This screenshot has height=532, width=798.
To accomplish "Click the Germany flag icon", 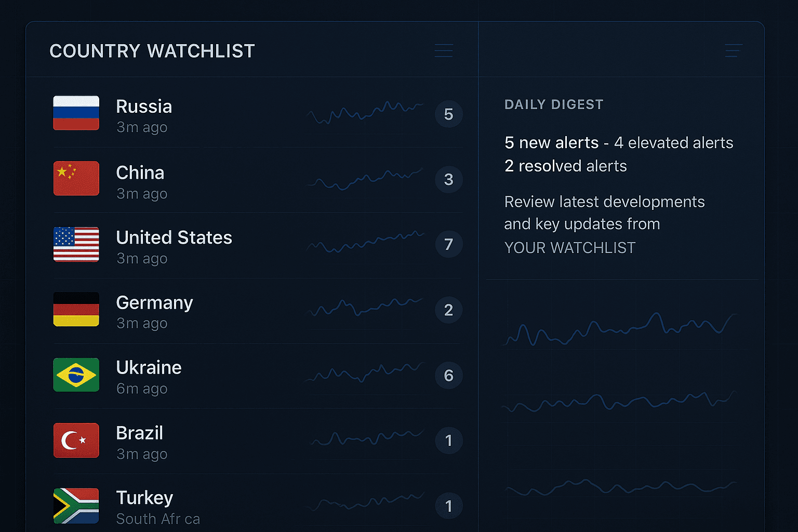I will (76, 310).
